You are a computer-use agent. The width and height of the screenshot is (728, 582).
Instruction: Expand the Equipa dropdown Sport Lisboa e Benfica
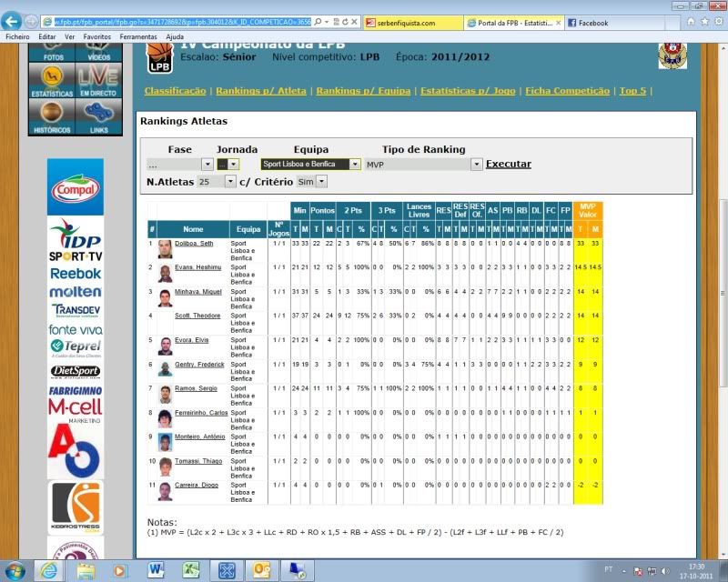click(x=355, y=165)
